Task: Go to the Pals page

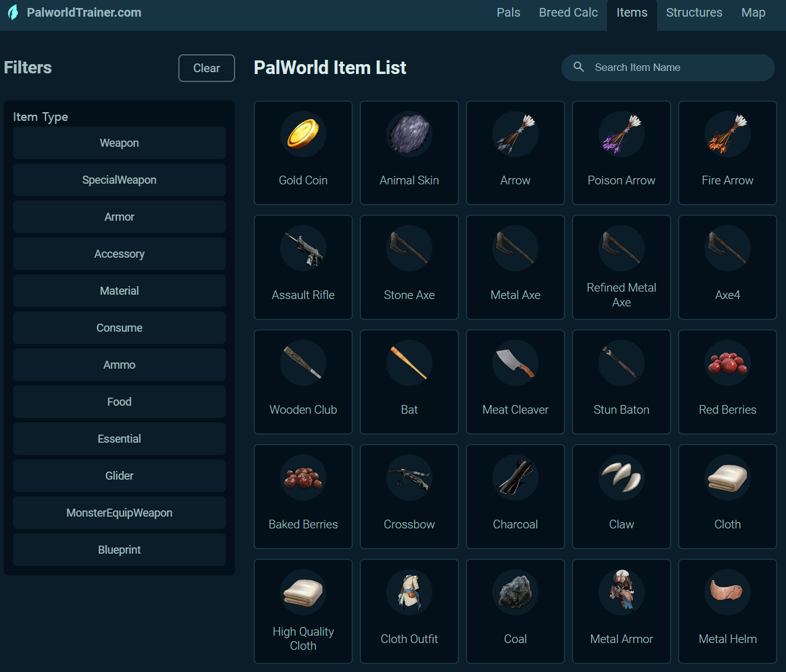Action: 508,13
